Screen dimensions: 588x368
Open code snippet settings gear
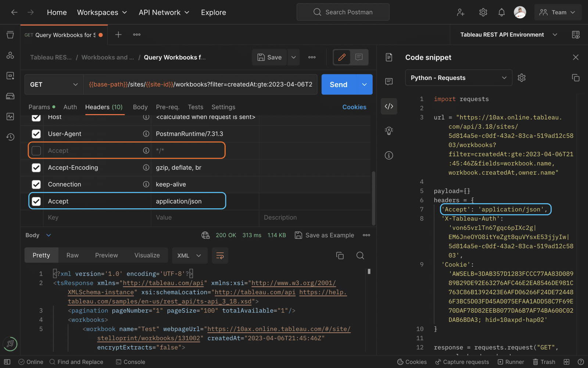[x=521, y=78]
